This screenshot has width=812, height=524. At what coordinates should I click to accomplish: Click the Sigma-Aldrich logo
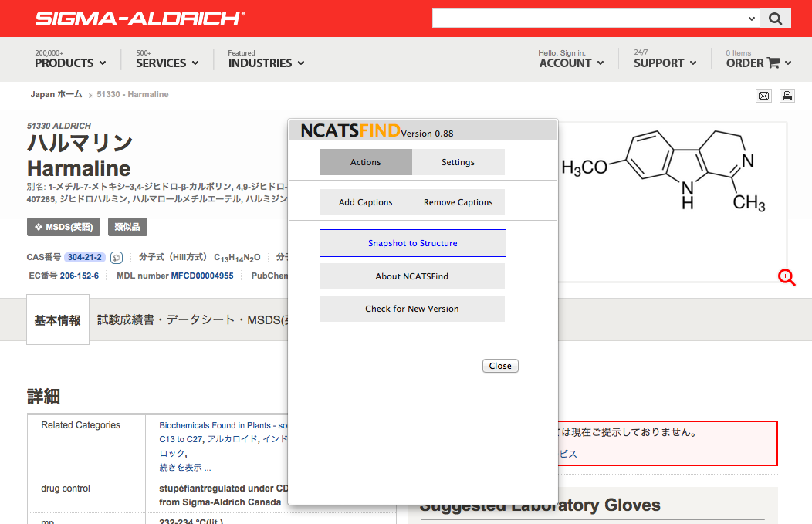(140, 19)
